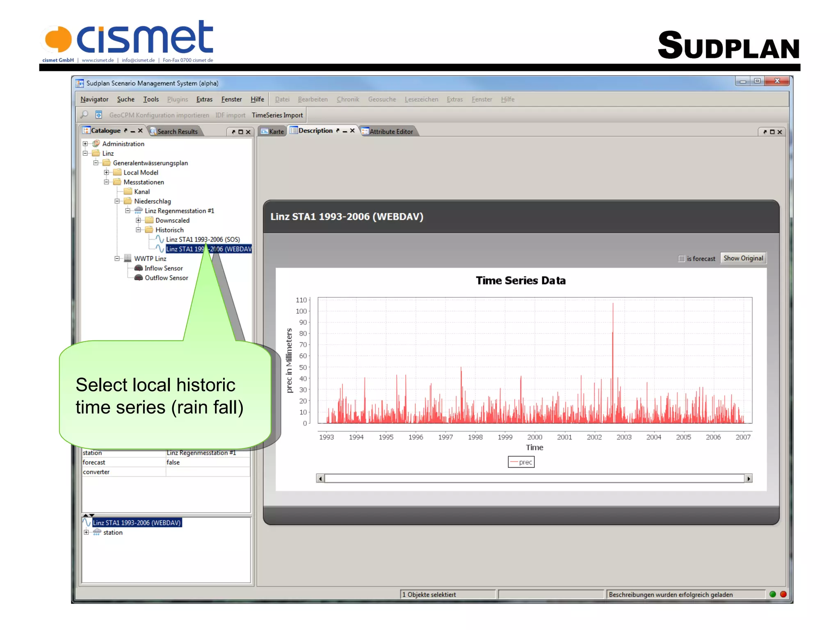Enable the 'is forecast' checkbox
The width and height of the screenshot is (840, 630).
(681, 259)
